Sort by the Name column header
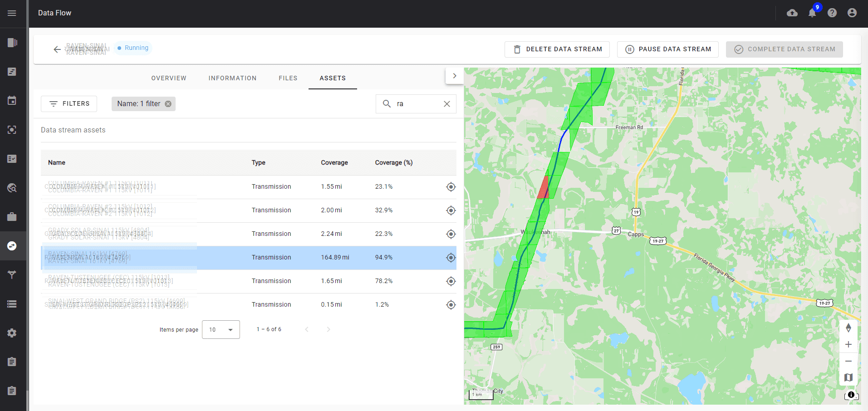Screen dimensions: 868x411 (57, 163)
